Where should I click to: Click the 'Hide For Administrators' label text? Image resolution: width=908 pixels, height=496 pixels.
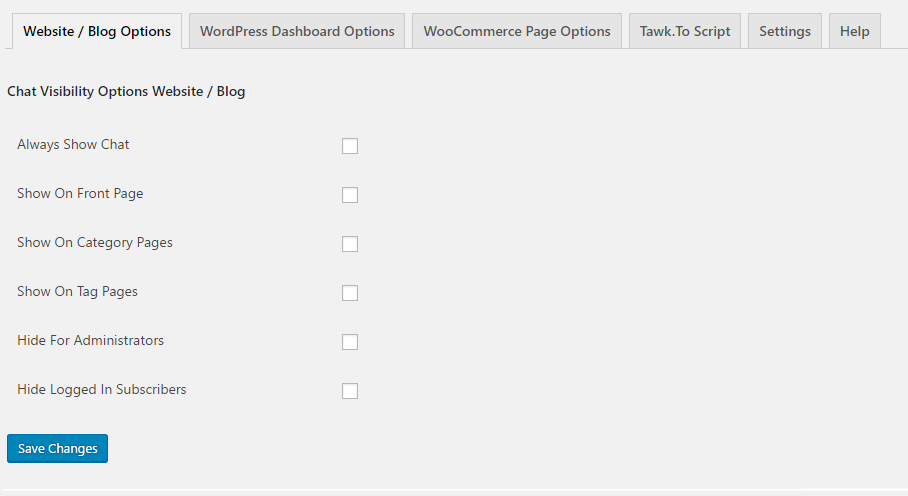[90, 341]
